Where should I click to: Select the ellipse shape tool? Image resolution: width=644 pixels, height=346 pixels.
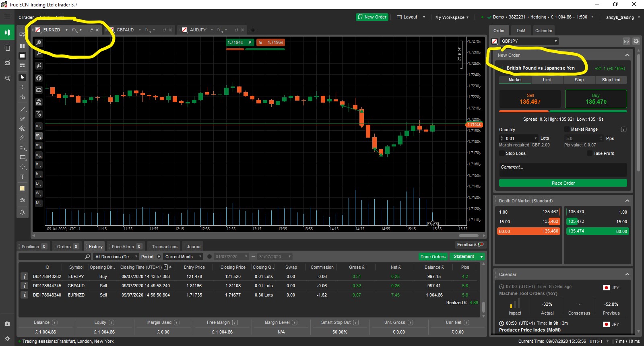pos(23,167)
